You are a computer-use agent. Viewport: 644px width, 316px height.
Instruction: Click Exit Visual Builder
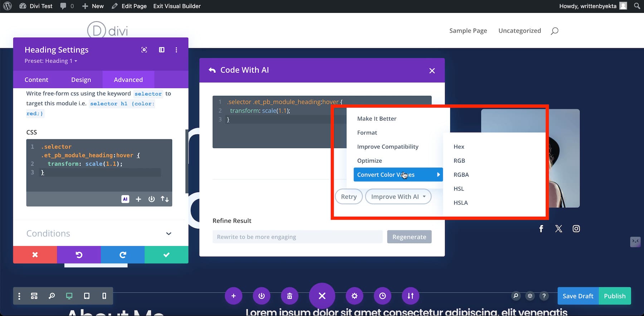click(177, 6)
